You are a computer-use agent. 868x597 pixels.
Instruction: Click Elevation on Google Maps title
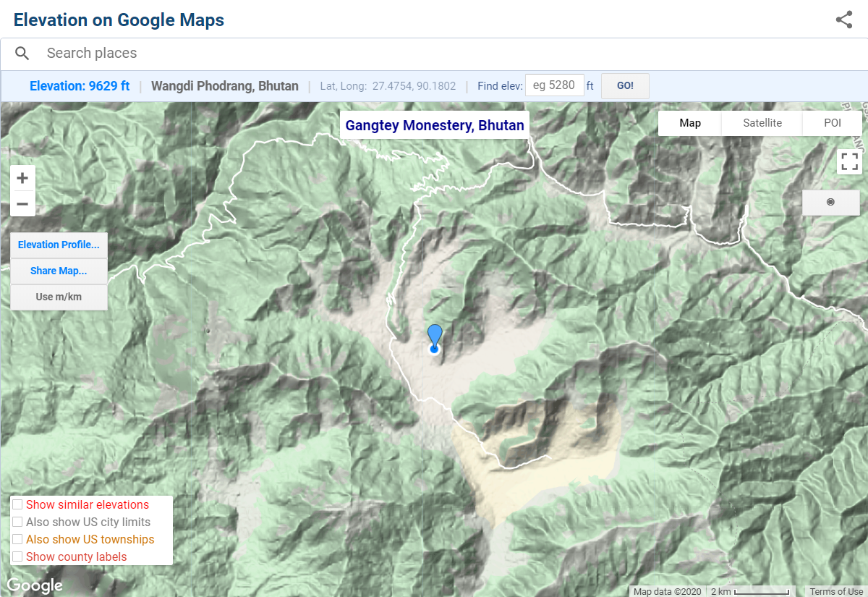coord(119,20)
